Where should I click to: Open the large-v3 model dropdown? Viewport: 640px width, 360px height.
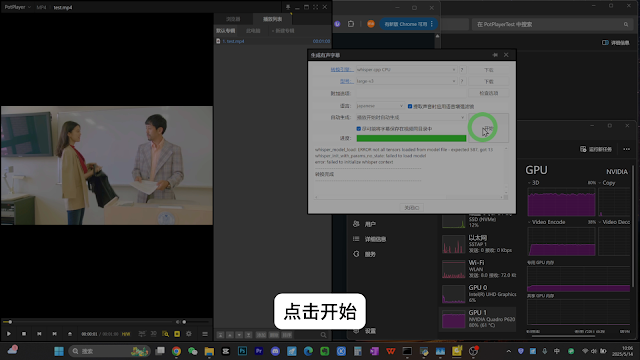[x=406, y=81]
